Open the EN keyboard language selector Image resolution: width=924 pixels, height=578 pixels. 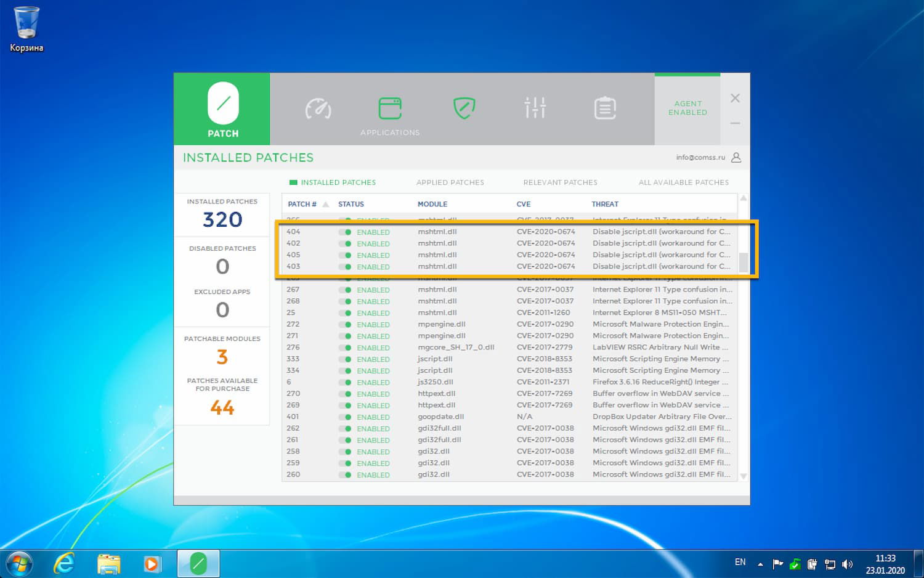(740, 563)
